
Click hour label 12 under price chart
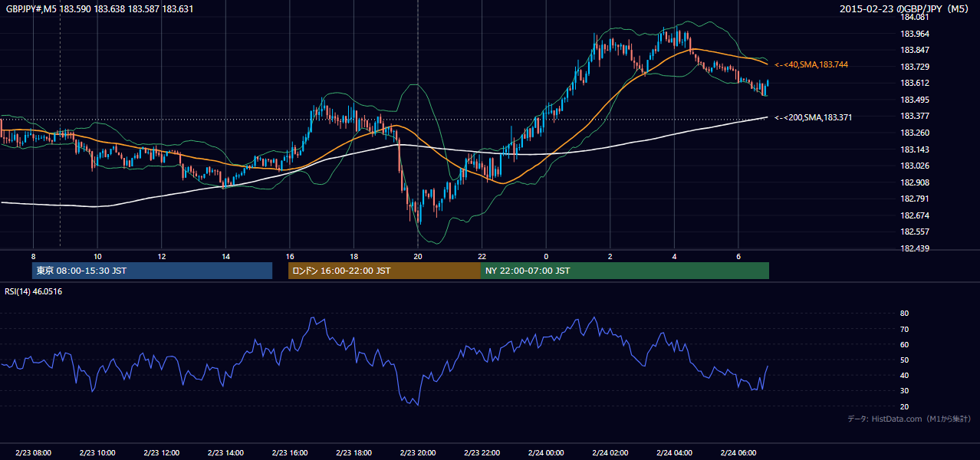tap(161, 256)
